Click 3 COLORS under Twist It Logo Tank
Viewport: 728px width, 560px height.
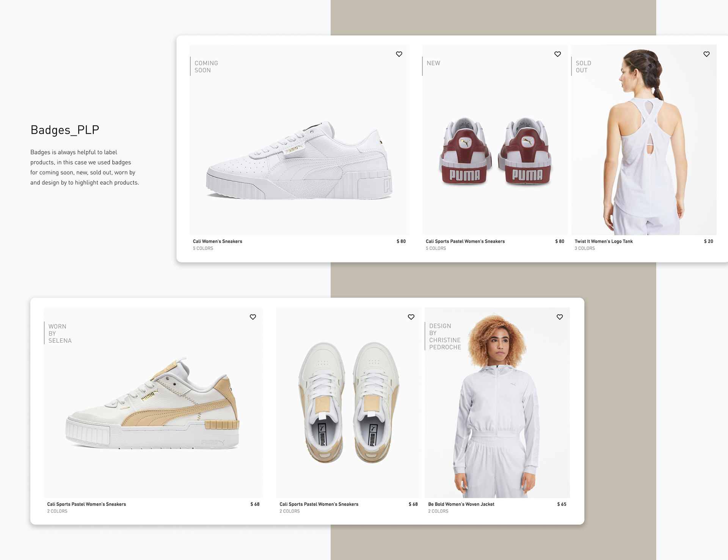[x=584, y=248]
